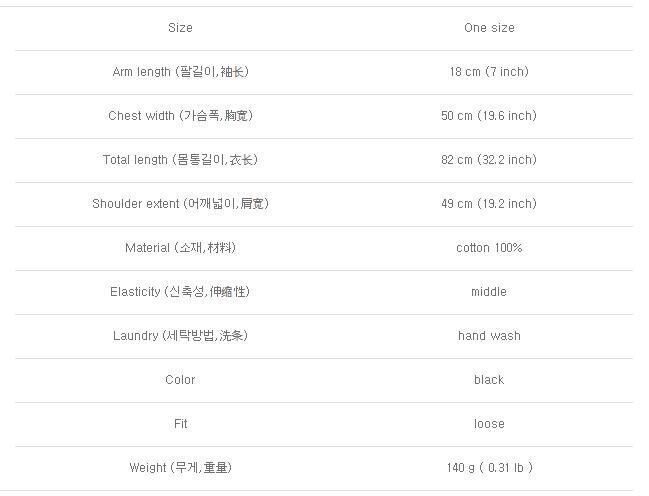Screen dimensions: 649x496
Task: Select the "18 cm (7 inch)" value
Action: (x=489, y=72)
